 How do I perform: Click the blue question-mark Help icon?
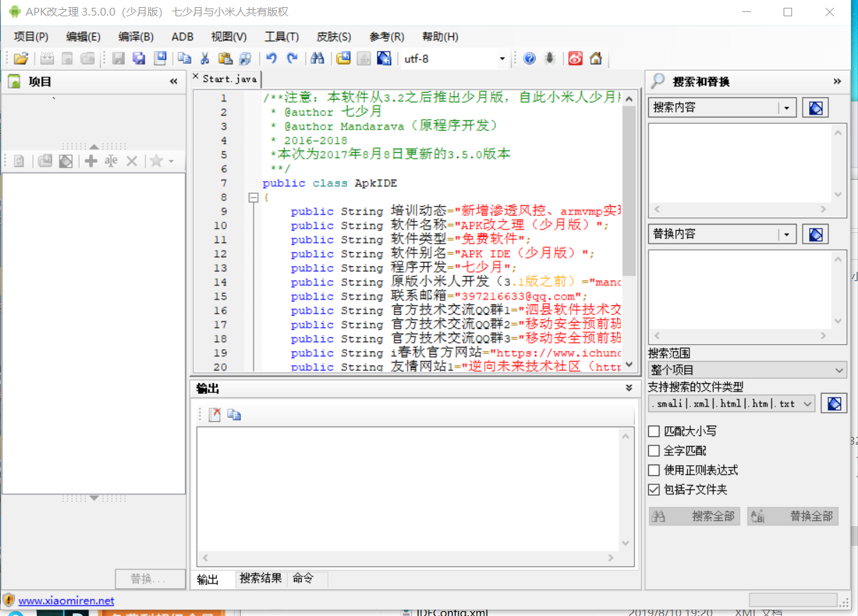(x=529, y=59)
